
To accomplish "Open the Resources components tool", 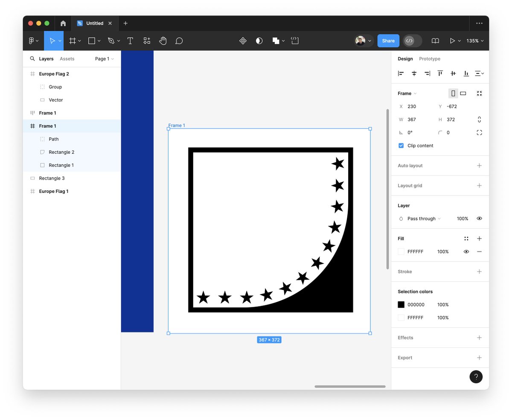I will (147, 41).
